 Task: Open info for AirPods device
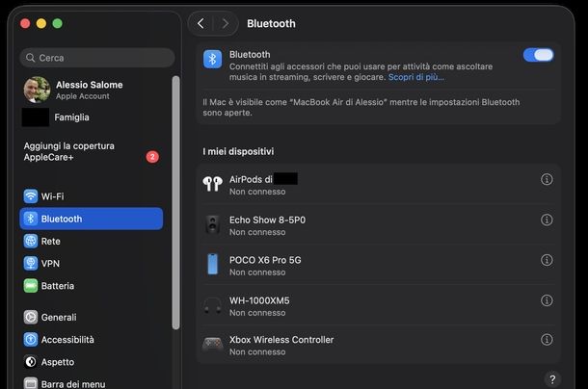547,180
